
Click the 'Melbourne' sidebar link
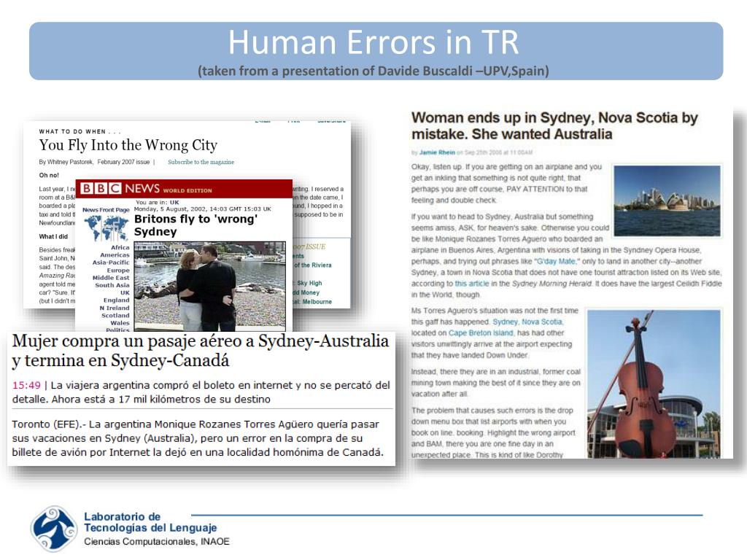point(317,301)
